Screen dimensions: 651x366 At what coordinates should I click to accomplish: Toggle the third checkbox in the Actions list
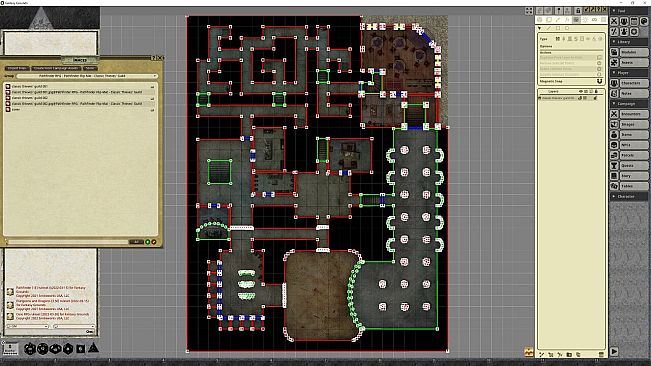599,69
